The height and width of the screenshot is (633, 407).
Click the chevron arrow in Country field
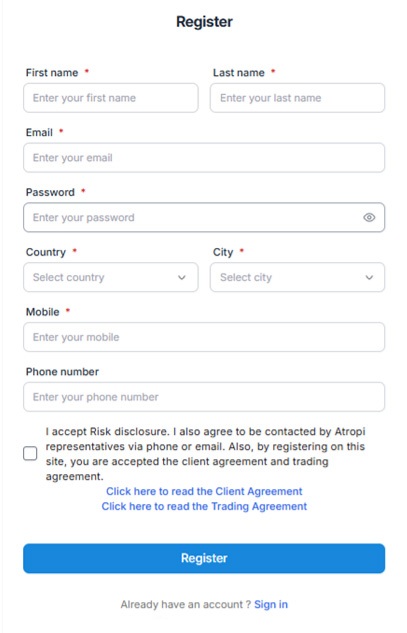pyautogui.click(x=182, y=277)
